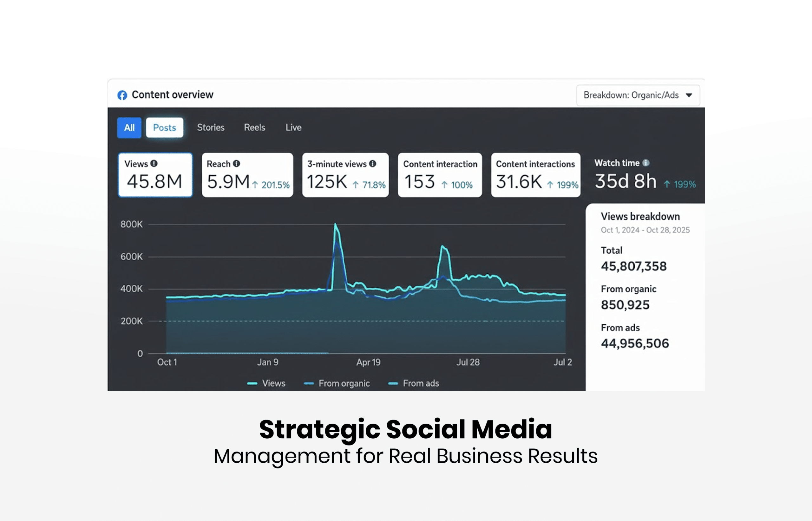
Task: Click the Content interactions up arrow
Action: point(550,185)
